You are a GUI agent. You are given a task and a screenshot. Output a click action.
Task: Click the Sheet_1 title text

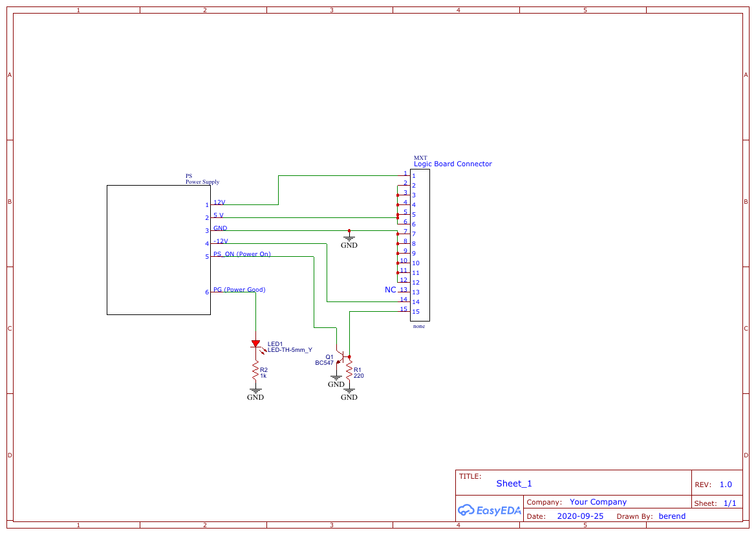coord(514,483)
